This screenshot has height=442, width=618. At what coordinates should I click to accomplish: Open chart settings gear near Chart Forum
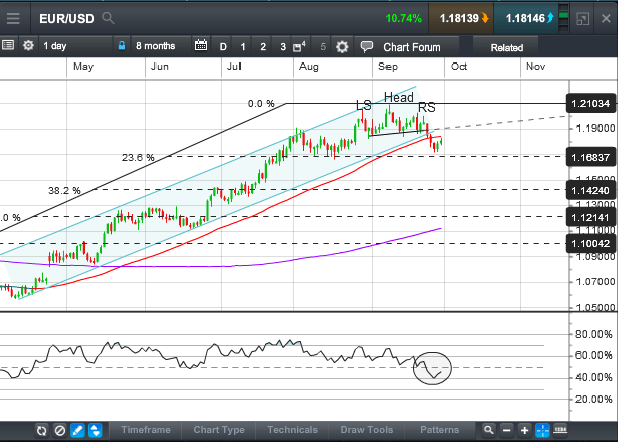(x=342, y=47)
